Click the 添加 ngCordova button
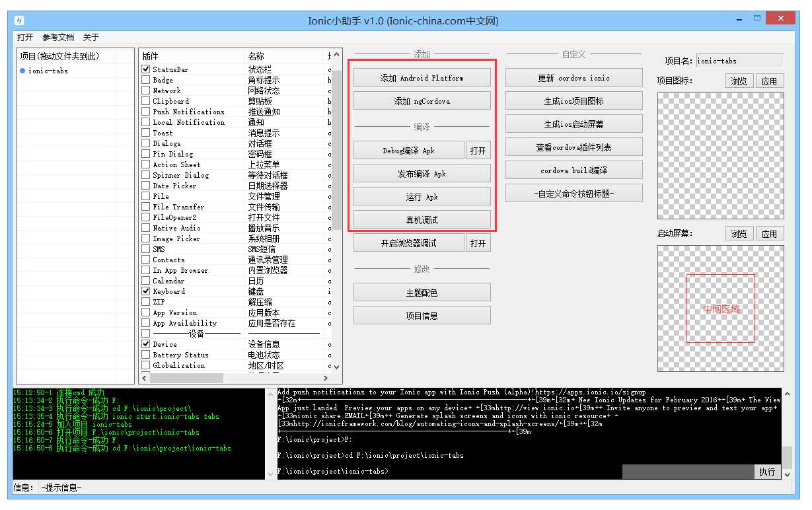This screenshot has width=812, height=510. click(x=422, y=101)
